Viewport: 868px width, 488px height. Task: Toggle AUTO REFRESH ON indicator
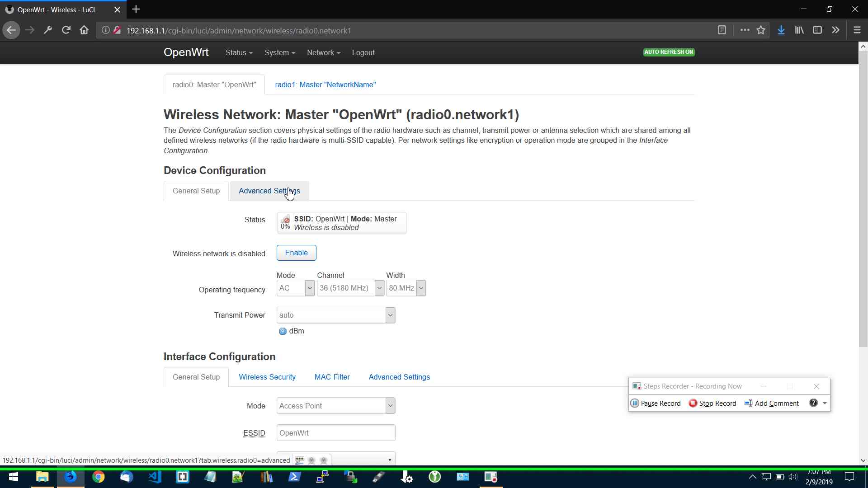pyautogui.click(x=669, y=52)
